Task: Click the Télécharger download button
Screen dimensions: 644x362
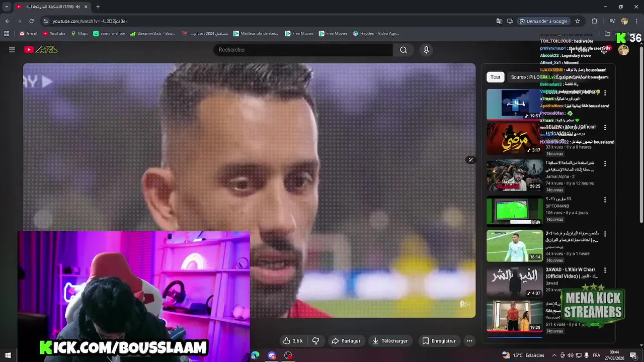Action: point(390,341)
